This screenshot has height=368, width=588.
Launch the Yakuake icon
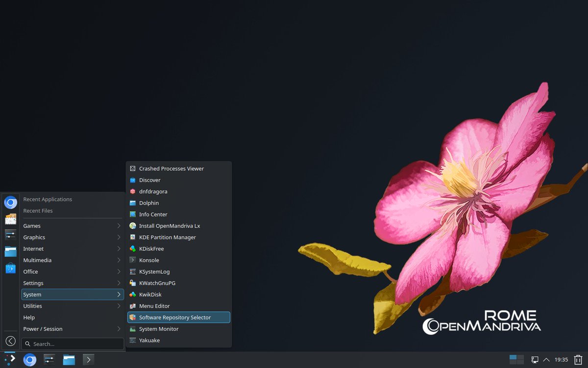[x=132, y=340]
